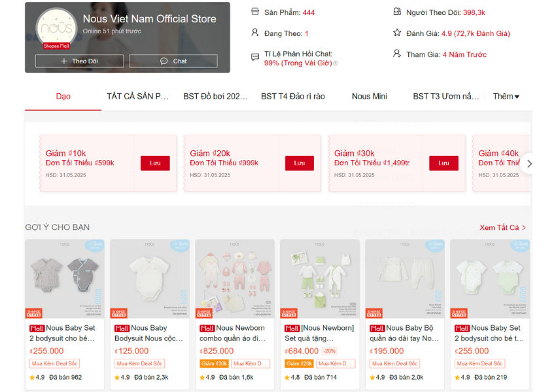The image size is (556, 392).
Task: Click the chat bubble icon beside Tỉ Lệ Phản Hồi
Action: pyautogui.click(x=255, y=57)
